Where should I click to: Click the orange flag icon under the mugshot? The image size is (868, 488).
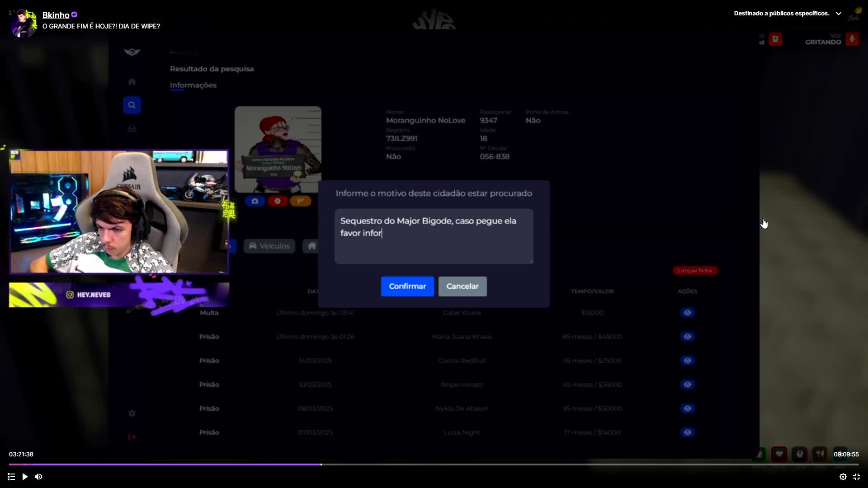click(301, 201)
